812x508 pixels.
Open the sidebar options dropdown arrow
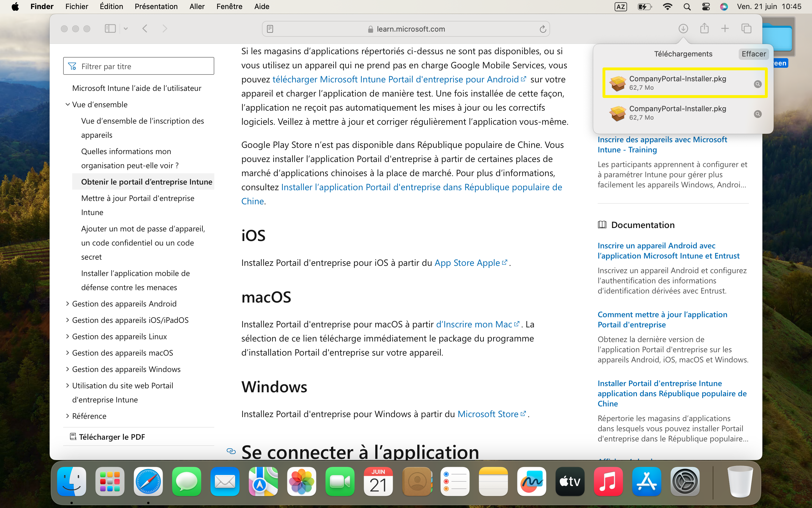(126, 29)
